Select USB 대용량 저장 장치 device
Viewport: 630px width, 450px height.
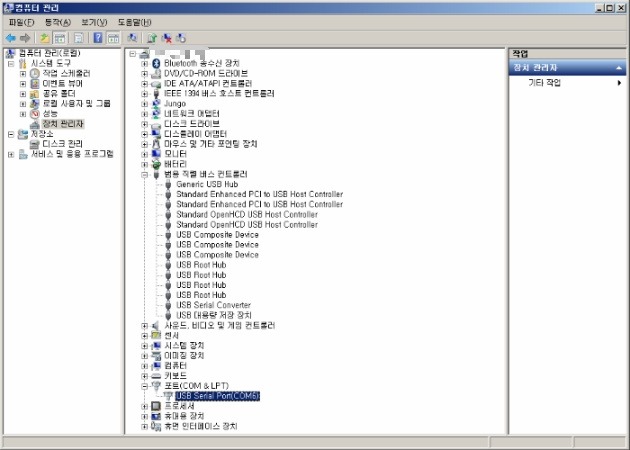pyautogui.click(x=214, y=315)
